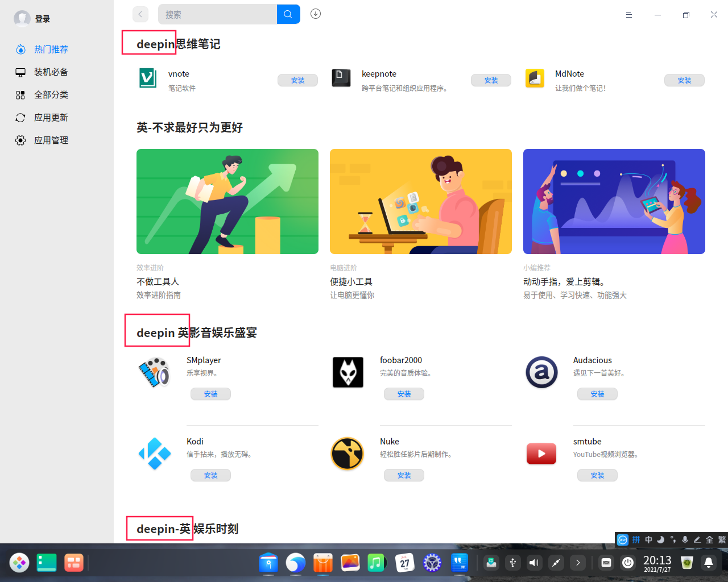Open the MdNote app icon

pos(535,78)
